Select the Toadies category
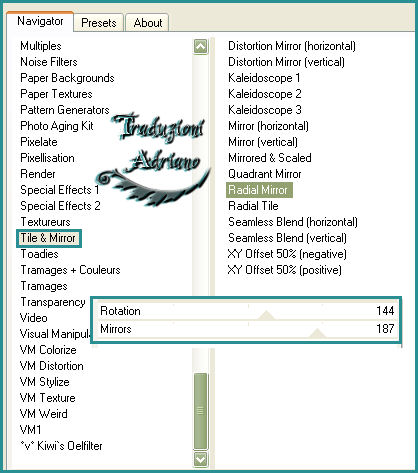Image resolution: width=418 pixels, height=473 pixels. pos(39,254)
